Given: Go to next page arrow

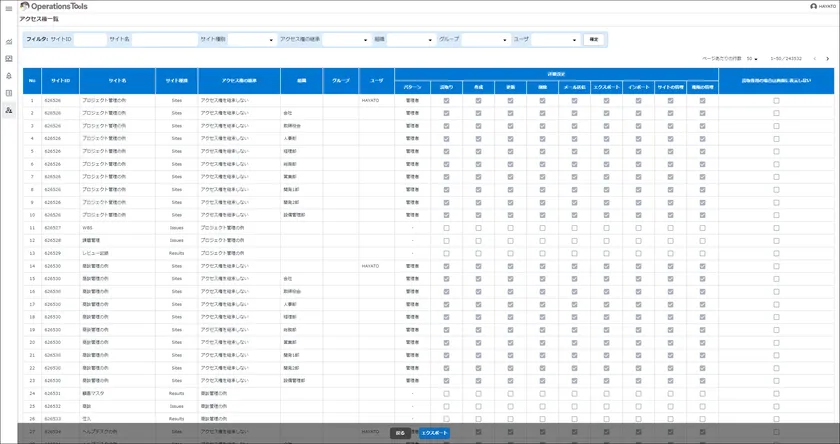Looking at the screenshot, I should tap(827, 59).
